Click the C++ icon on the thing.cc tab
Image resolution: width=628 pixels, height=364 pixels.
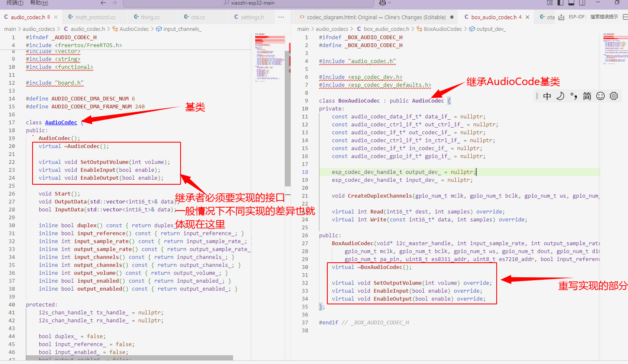[x=136, y=17]
